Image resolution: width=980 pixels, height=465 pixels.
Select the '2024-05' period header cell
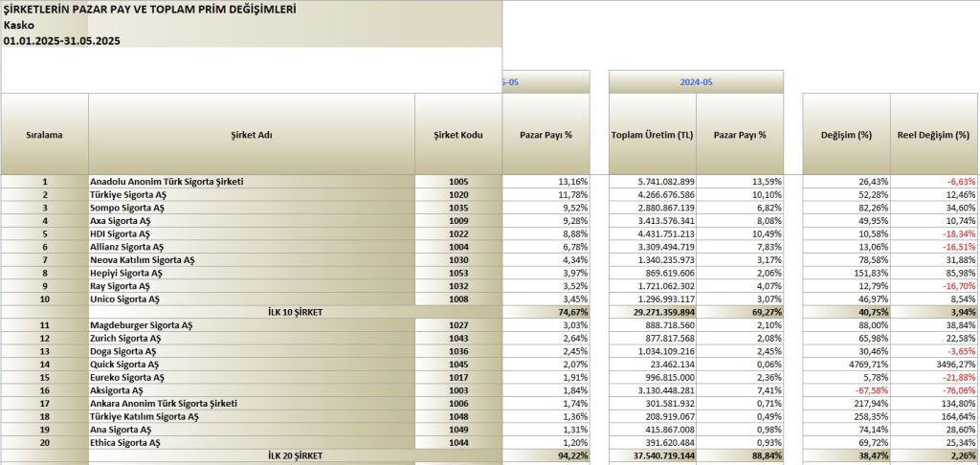tap(697, 82)
